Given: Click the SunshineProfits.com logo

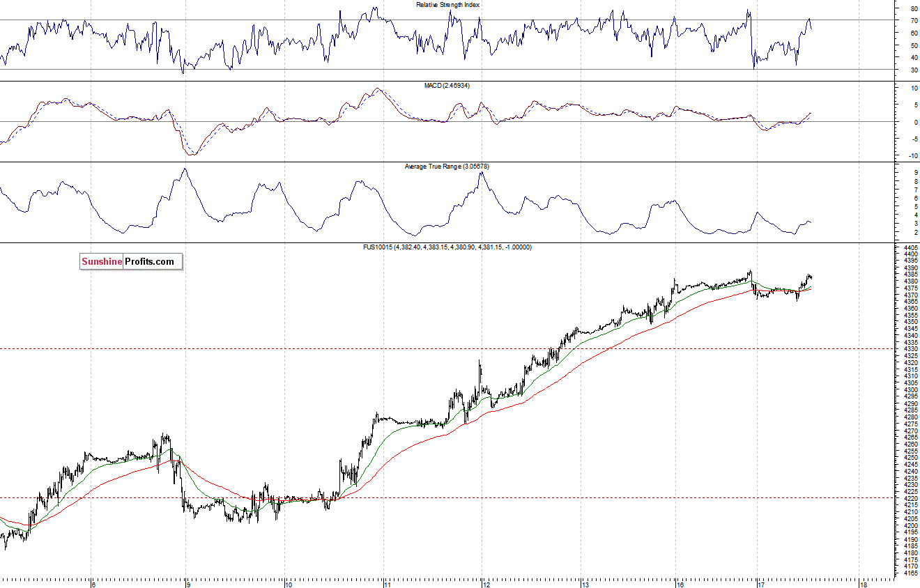Looking at the screenshot, I should point(130,262).
